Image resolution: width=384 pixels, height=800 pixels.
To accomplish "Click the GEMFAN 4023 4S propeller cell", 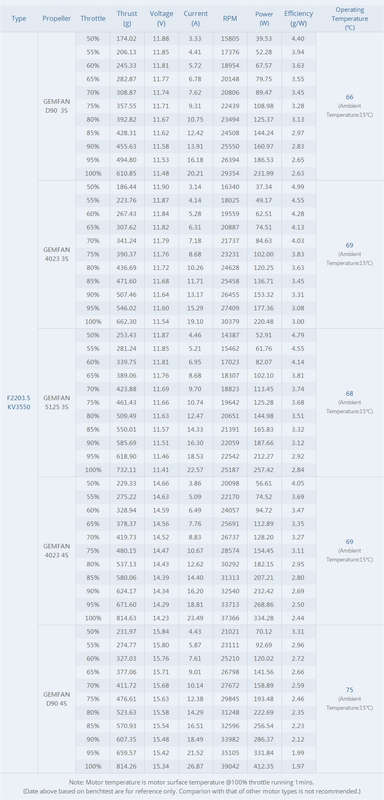I will click(x=57, y=550).
